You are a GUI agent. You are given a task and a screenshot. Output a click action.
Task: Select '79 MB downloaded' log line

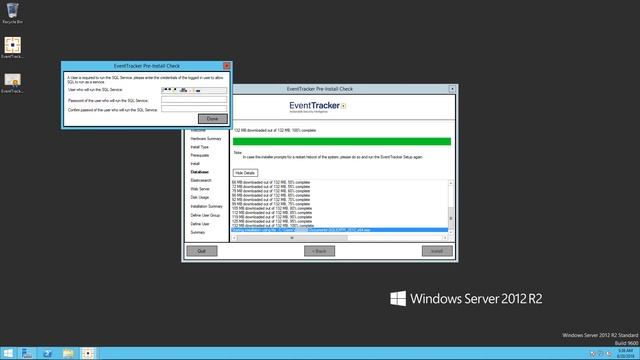click(271, 191)
